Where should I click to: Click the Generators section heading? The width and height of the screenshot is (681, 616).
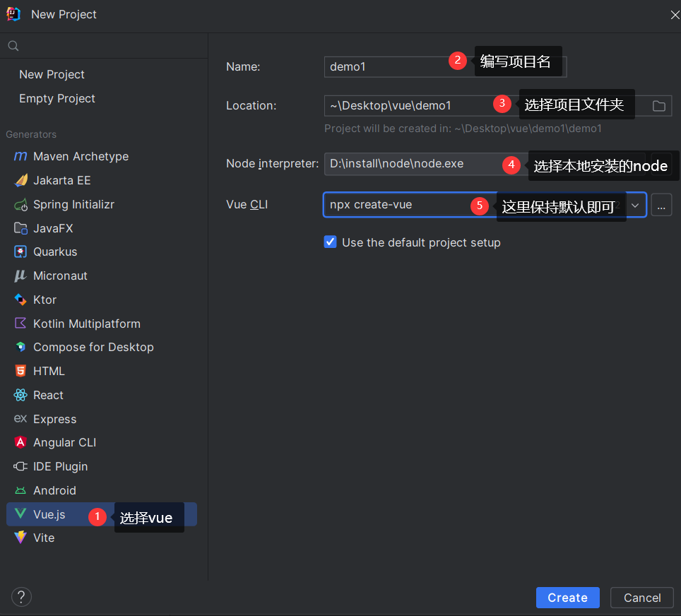(x=31, y=134)
